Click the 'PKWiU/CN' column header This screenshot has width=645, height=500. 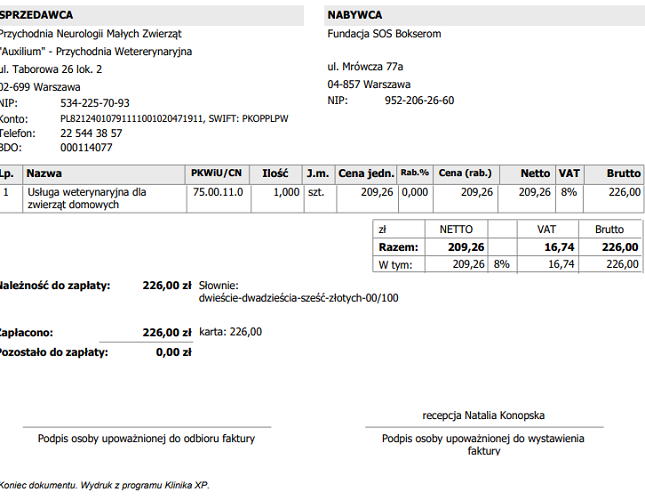216,173
